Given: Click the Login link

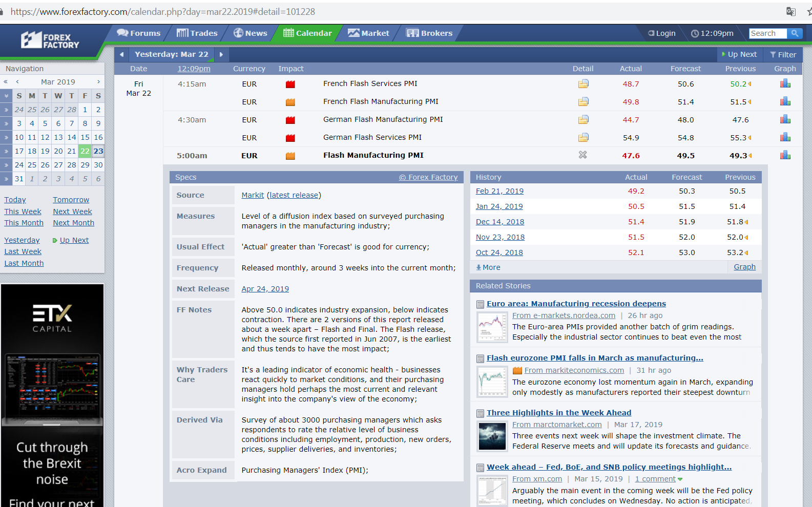Looking at the screenshot, I should (x=661, y=33).
